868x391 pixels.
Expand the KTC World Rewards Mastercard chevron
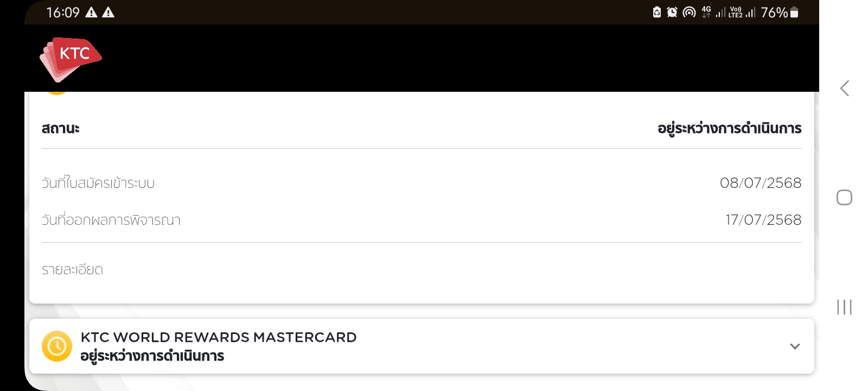pos(795,346)
